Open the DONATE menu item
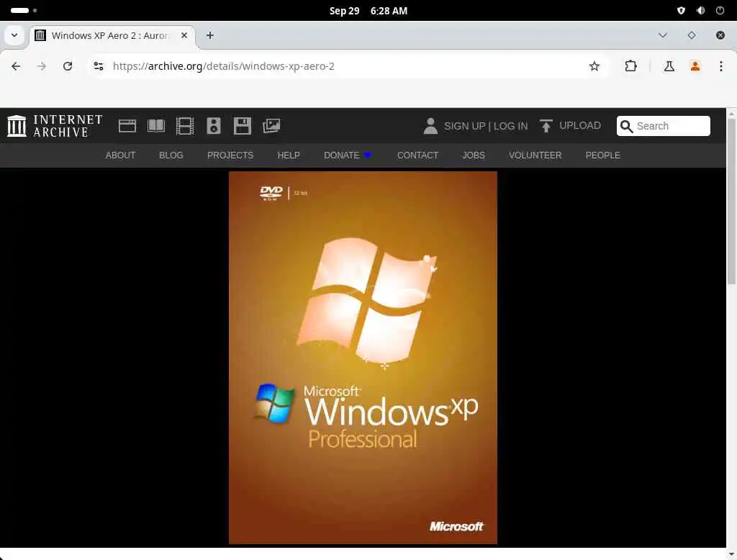The width and height of the screenshot is (737, 560). (x=348, y=155)
